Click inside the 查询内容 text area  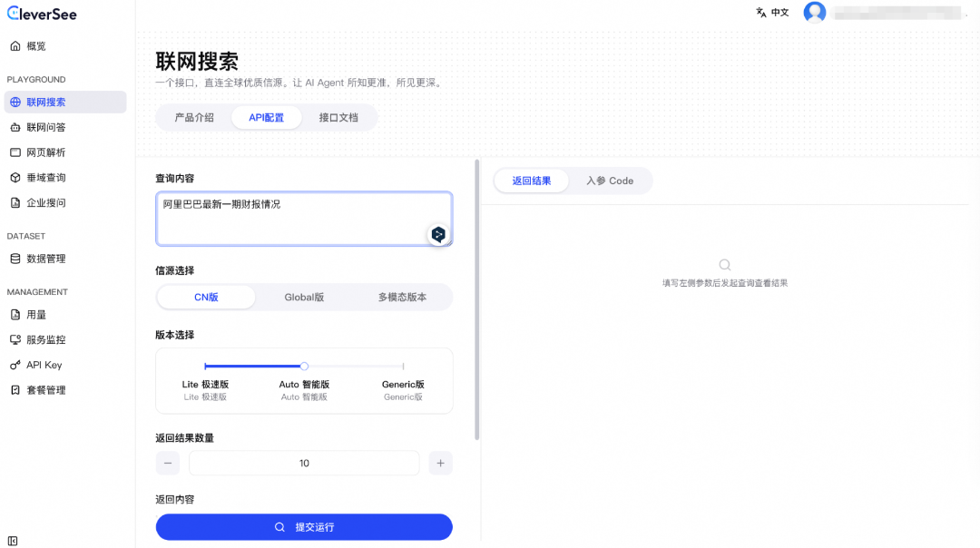304,219
